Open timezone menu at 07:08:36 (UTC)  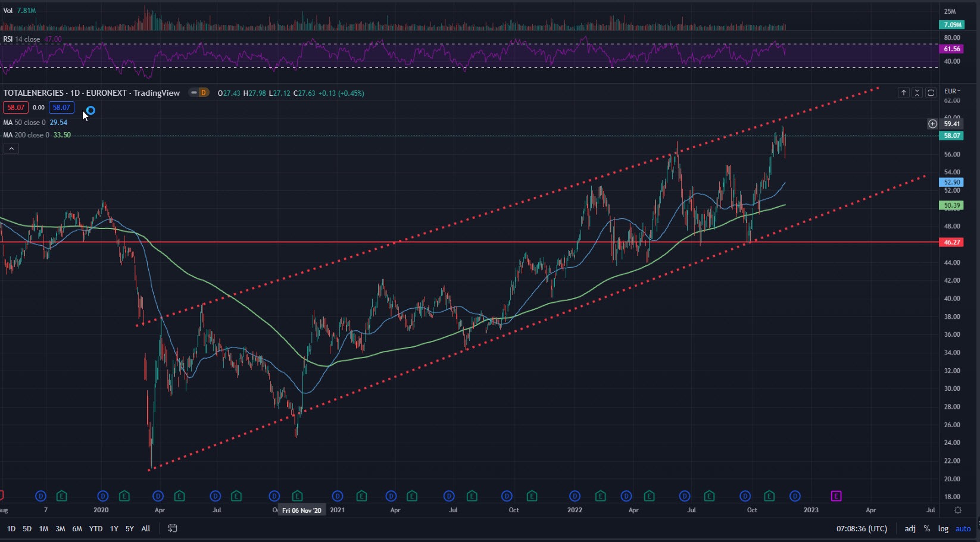[x=862, y=528]
